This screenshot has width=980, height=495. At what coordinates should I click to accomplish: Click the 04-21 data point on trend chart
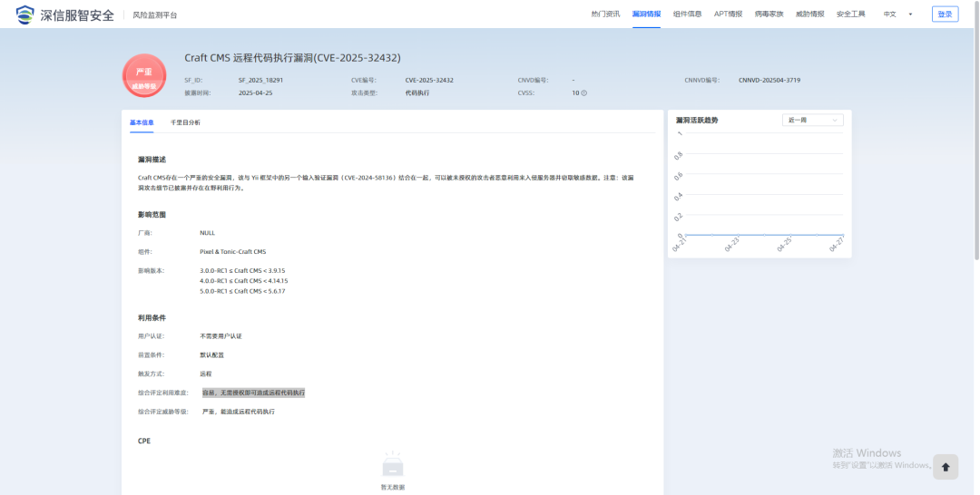pos(686,236)
